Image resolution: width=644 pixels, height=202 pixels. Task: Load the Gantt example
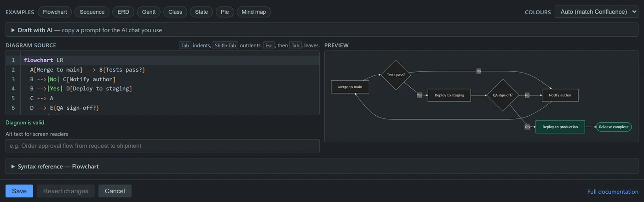coord(149,12)
